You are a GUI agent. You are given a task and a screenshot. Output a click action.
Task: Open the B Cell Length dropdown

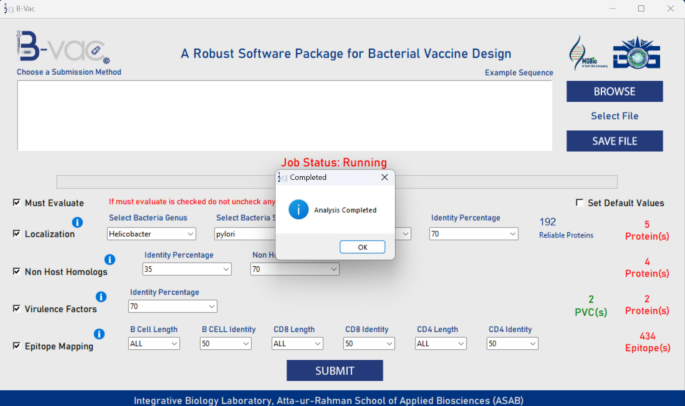coord(154,344)
